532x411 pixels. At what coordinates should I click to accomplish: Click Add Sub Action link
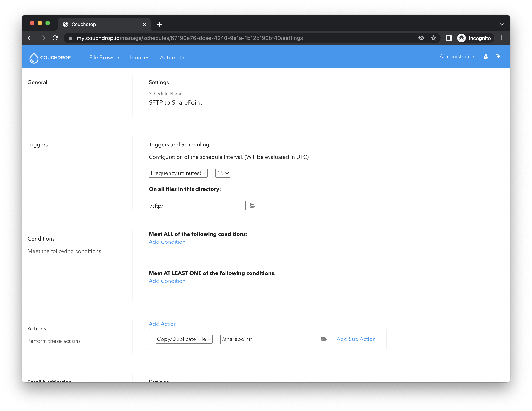click(356, 339)
